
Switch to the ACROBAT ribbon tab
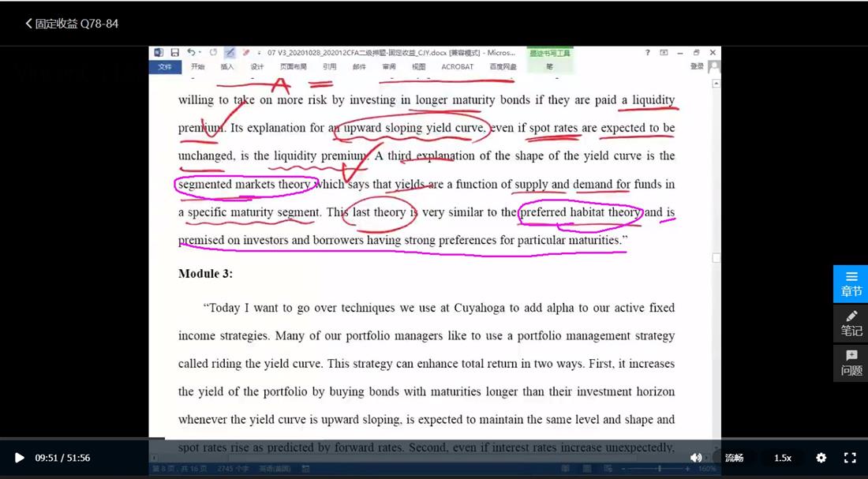point(457,66)
